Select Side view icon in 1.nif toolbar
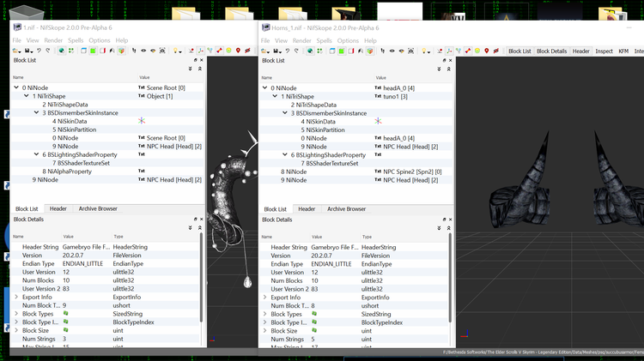The image size is (644, 361). coord(103,51)
